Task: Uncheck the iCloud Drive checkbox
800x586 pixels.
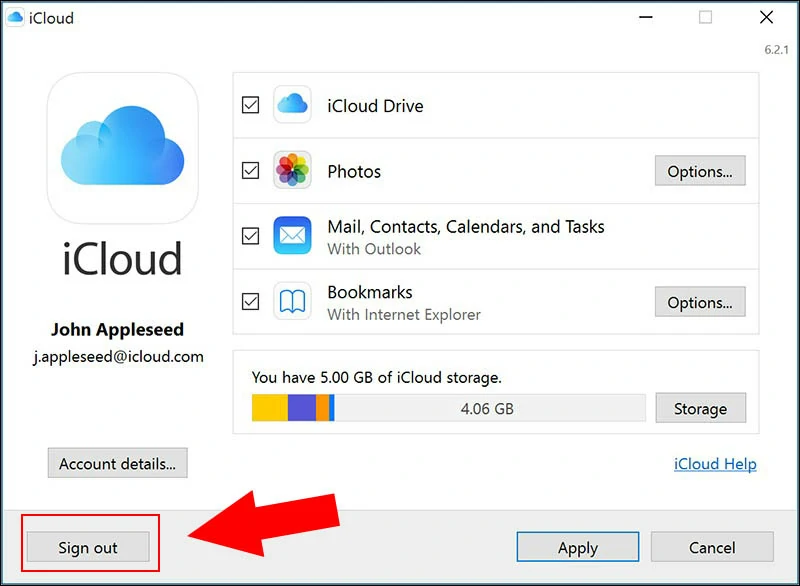Action: coord(251,105)
